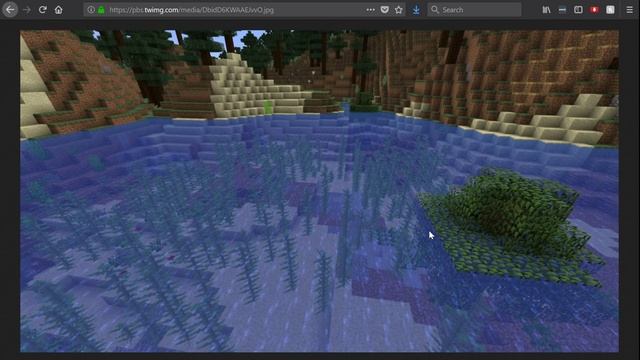The width and height of the screenshot is (640, 360).
Task: Bookmark this page with the star
Action: pyautogui.click(x=399, y=10)
